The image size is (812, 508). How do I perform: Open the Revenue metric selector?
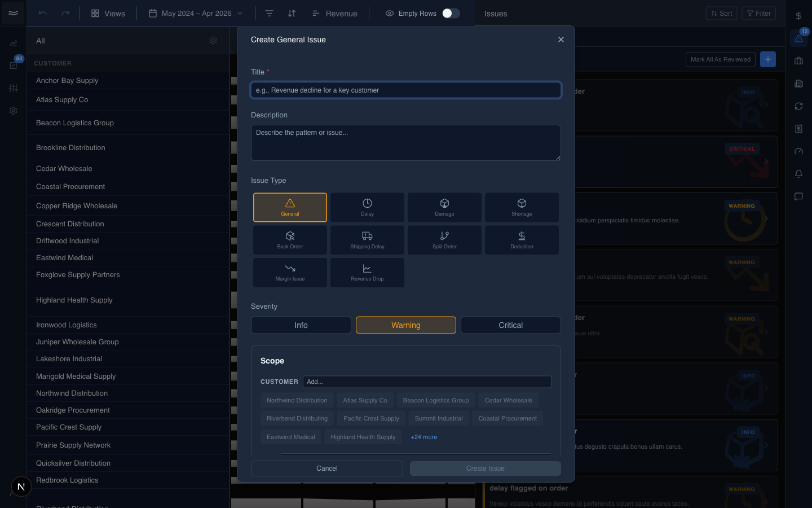click(335, 13)
